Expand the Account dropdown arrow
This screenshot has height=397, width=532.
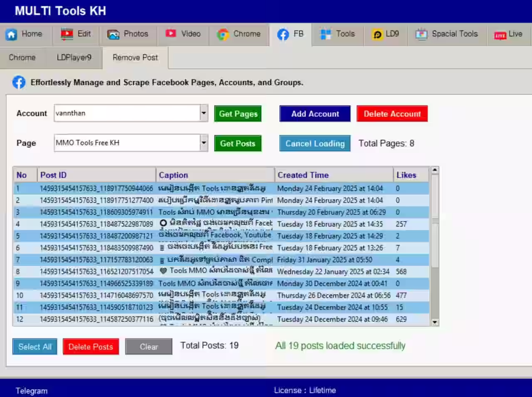tap(204, 113)
